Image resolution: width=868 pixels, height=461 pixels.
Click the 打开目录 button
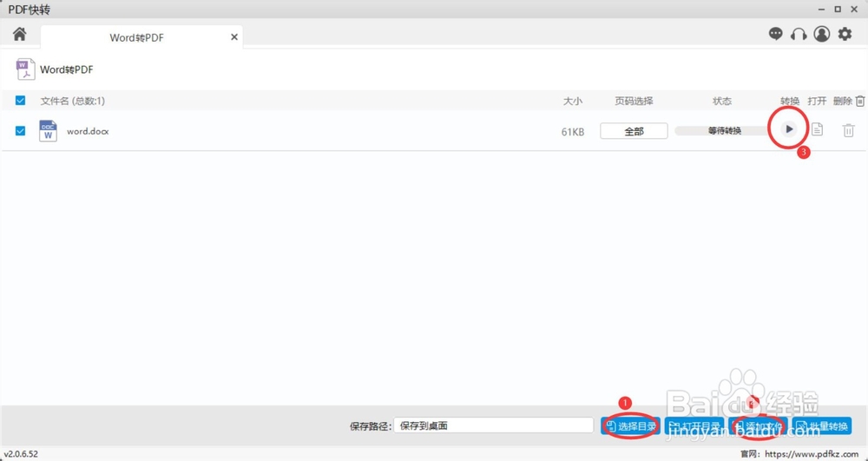pyautogui.click(x=694, y=425)
